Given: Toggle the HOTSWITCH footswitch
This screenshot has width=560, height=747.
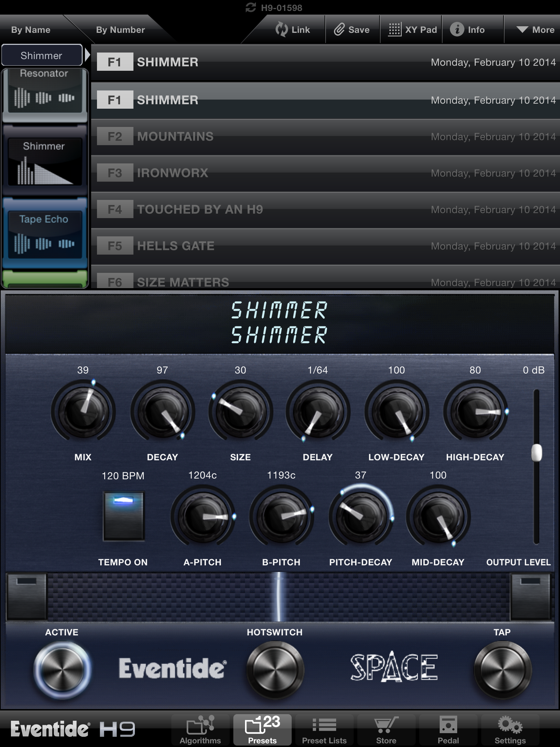Looking at the screenshot, I should pyautogui.click(x=275, y=670).
